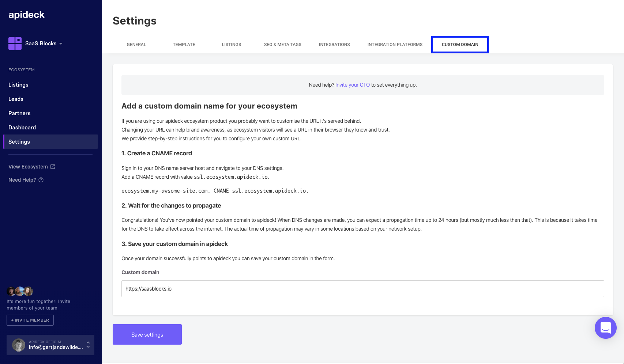
Task: Click the apideck logo
Action: coord(26,15)
